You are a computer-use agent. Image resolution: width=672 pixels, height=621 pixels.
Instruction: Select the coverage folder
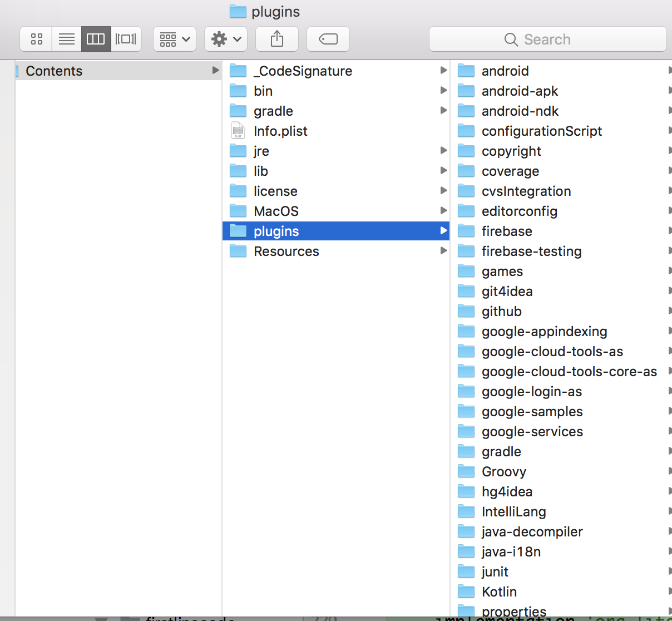pyautogui.click(x=561, y=171)
